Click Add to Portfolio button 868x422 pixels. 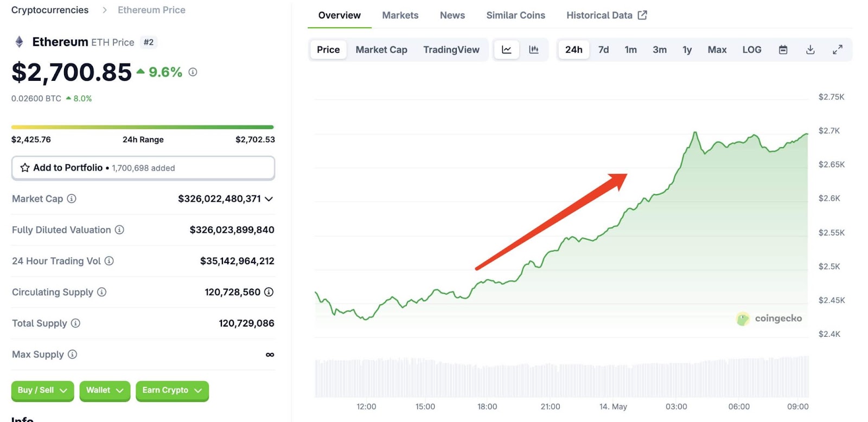(143, 168)
